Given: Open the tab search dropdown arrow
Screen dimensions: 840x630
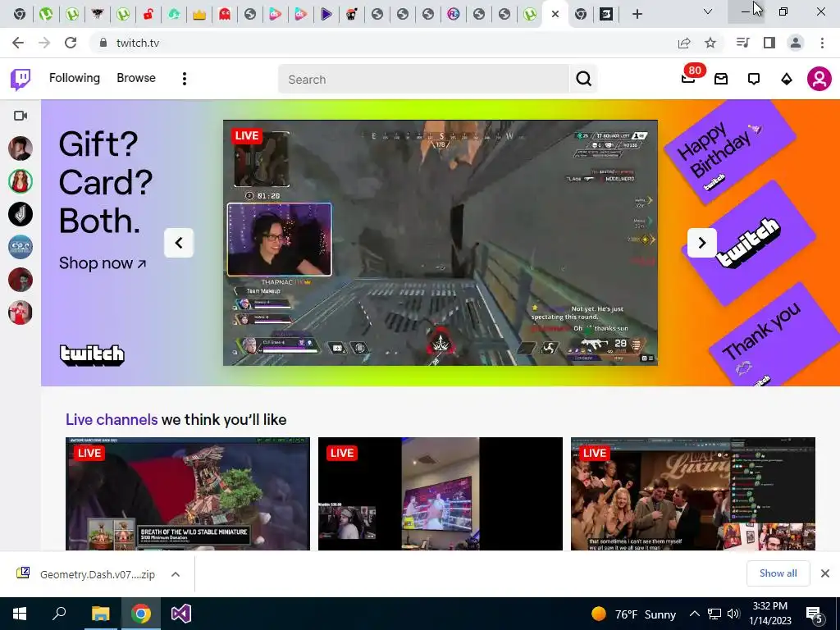Looking at the screenshot, I should click(x=708, y=11).
